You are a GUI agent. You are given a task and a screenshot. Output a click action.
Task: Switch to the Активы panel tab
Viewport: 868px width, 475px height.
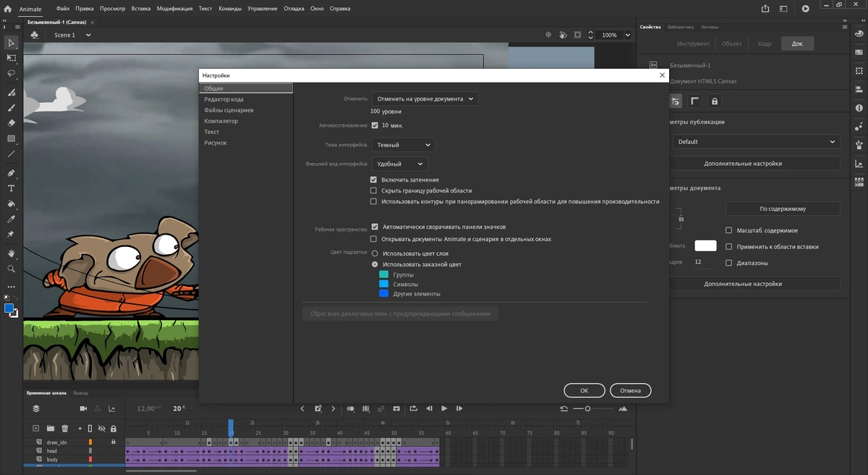click(x=710, y=27)
